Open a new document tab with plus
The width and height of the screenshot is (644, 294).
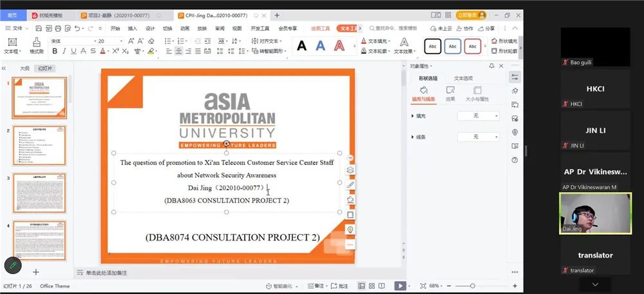coord(277,15)
